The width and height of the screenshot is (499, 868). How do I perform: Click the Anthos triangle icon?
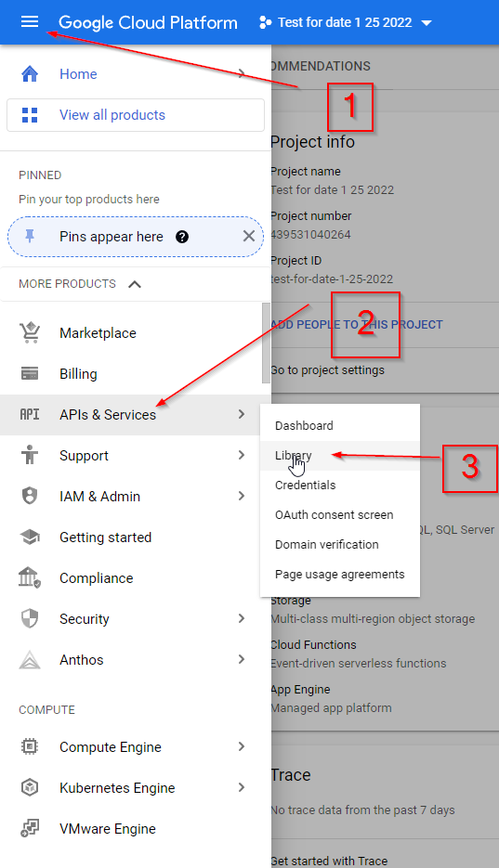coord(30,660)
